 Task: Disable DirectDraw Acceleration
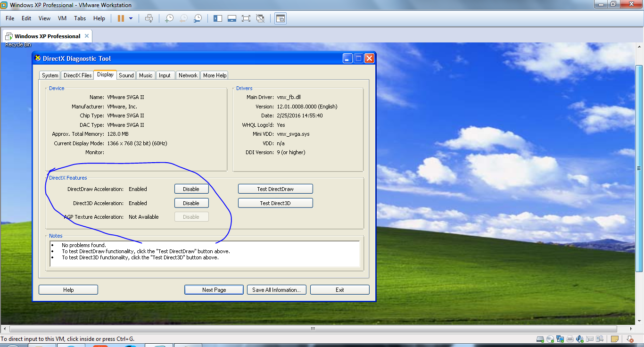coord(191,189)
